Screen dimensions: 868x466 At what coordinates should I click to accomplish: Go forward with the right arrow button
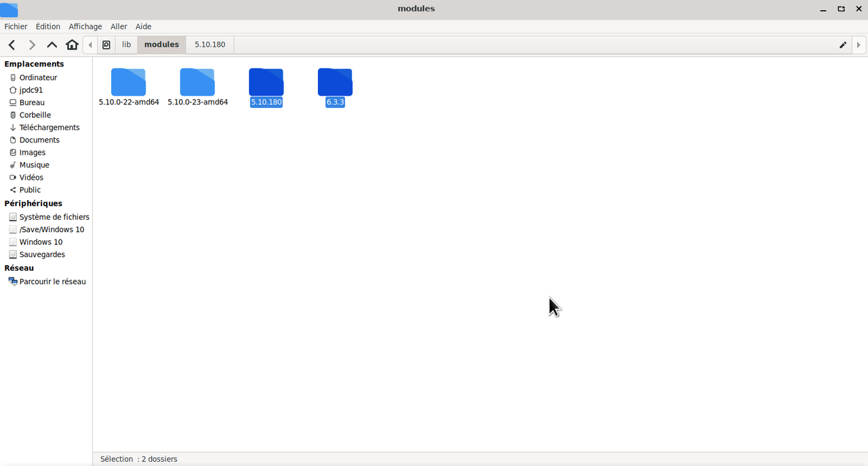[x=32, y=45]
